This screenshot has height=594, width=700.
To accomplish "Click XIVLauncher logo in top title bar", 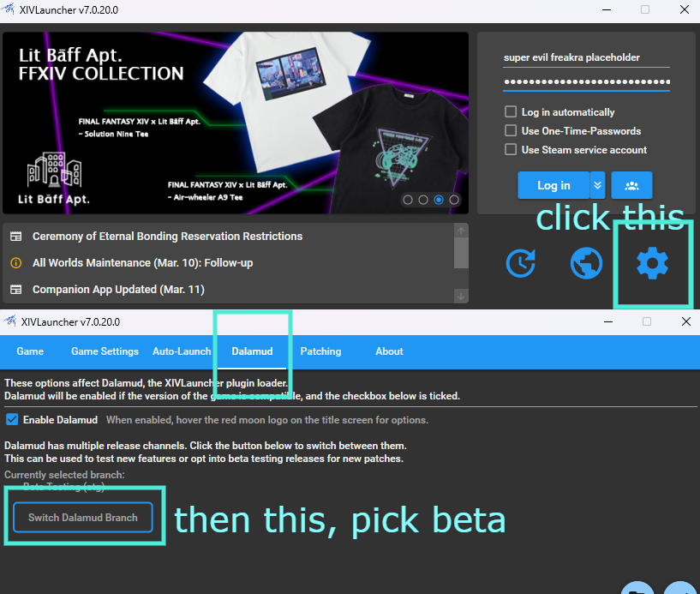I will [9, 9].
